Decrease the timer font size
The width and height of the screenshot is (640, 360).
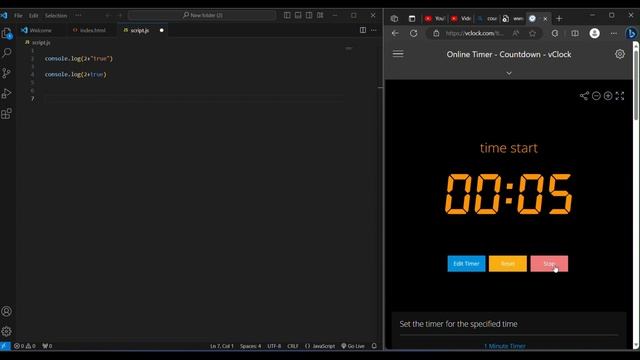[x=596, y=96]
